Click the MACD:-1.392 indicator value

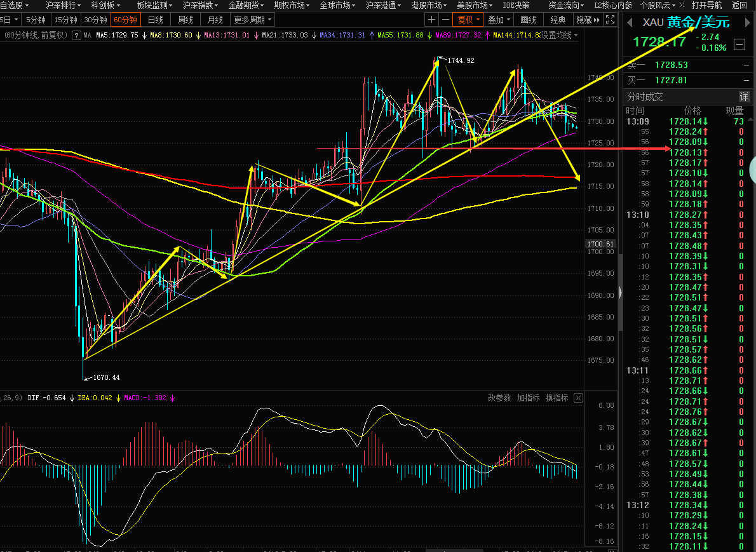click(x=145, y=398)
